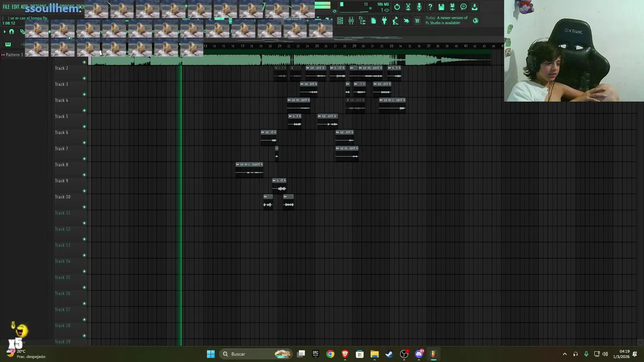
Task: Select the Track 17 header
Action: point(70,315)
